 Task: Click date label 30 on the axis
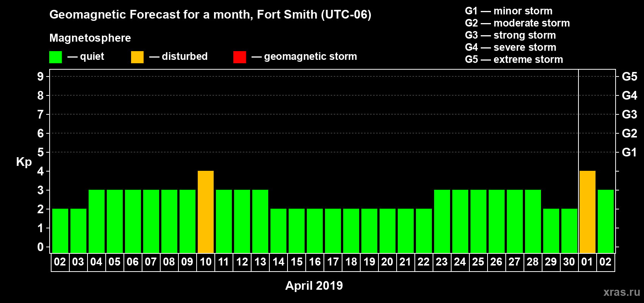[x=569, y=262]
